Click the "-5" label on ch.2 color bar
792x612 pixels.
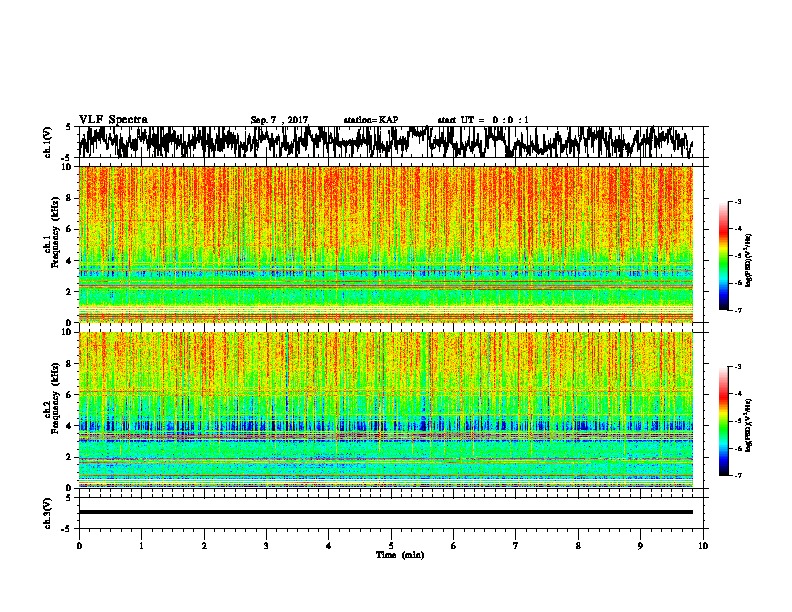737,421
